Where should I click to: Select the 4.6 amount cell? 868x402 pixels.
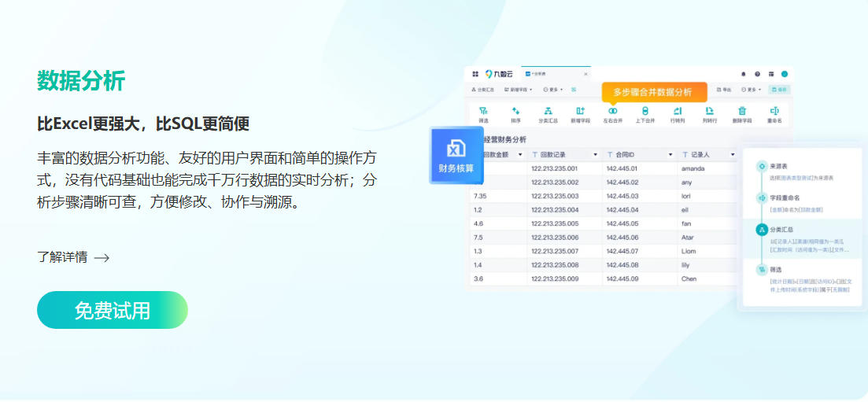coord(499,223)
